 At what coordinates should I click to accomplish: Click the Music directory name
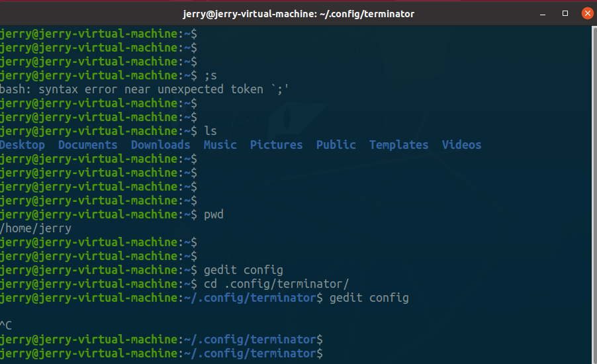pyautogui.click(x=220, y=145)
